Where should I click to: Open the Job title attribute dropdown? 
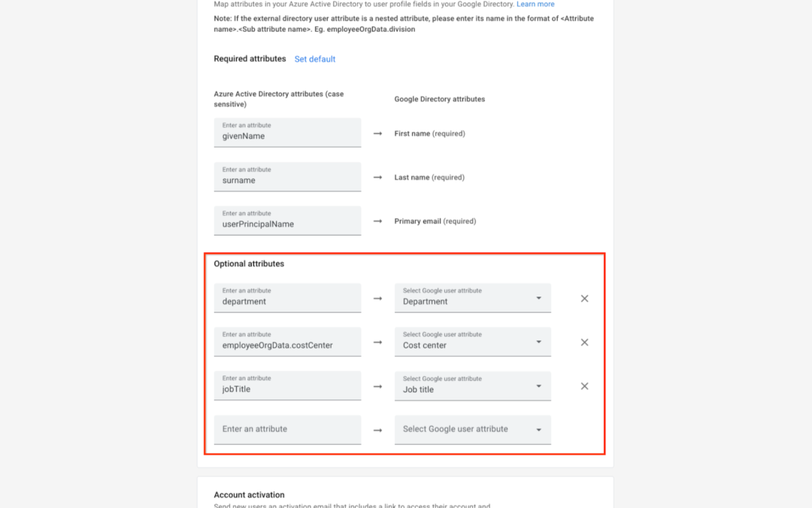pos(472,385)
